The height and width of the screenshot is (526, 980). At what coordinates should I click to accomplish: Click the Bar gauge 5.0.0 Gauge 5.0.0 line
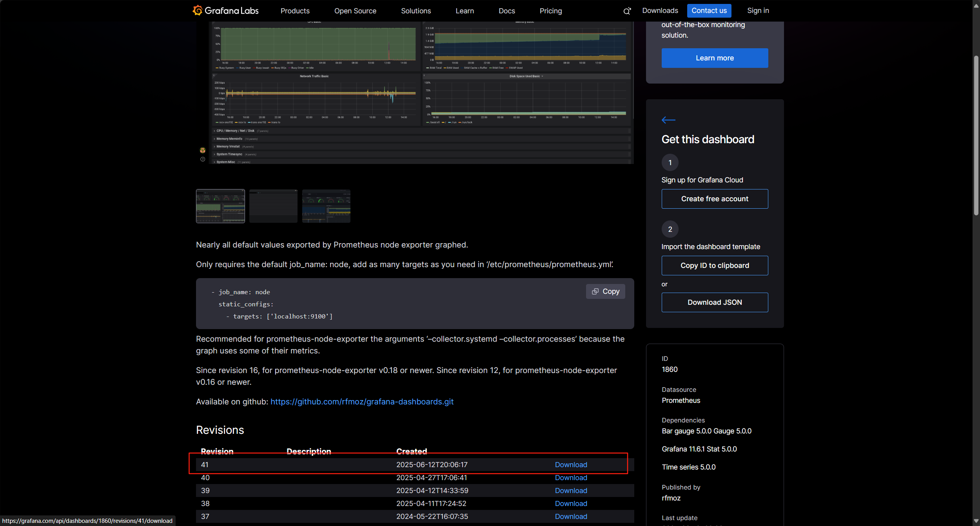tap(706, 431)
